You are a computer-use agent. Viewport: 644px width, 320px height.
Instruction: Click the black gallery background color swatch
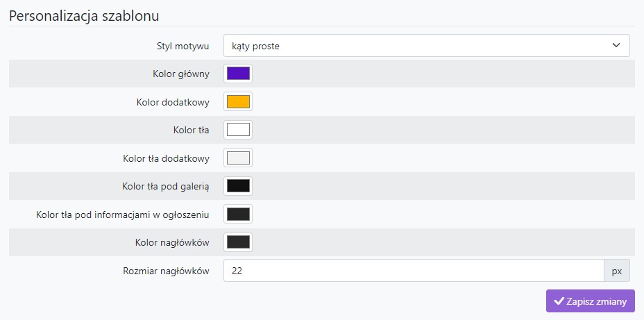(x=238, y=186)
